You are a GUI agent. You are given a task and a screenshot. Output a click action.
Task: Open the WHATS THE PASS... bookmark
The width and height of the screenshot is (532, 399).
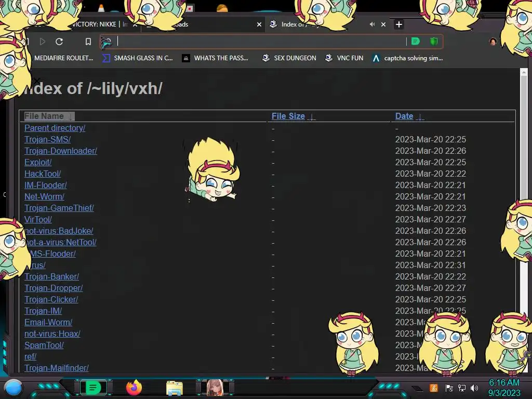tap(215, 58)
